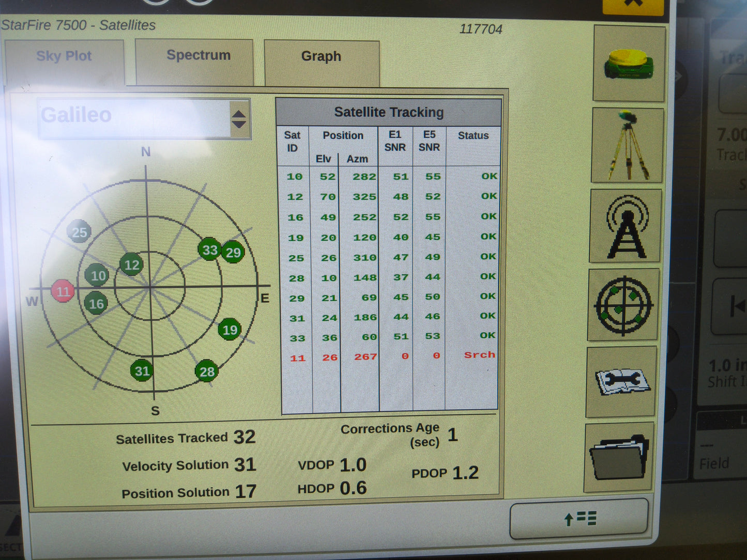The image size is (747, 560).
Task: Expand the Galileo constellation dropdown
Action: tap(144, 119)
